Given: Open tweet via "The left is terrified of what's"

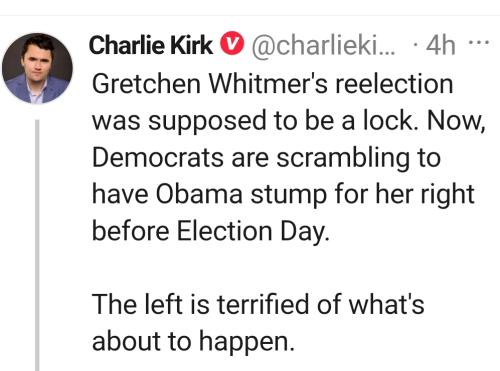Looking at the screenshot, I should (258, 304).
